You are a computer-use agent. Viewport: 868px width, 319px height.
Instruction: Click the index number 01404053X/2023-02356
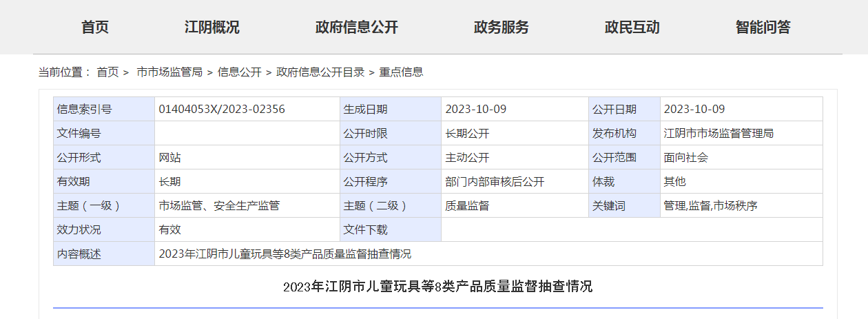pyautogui.click(x=222, y=109)
